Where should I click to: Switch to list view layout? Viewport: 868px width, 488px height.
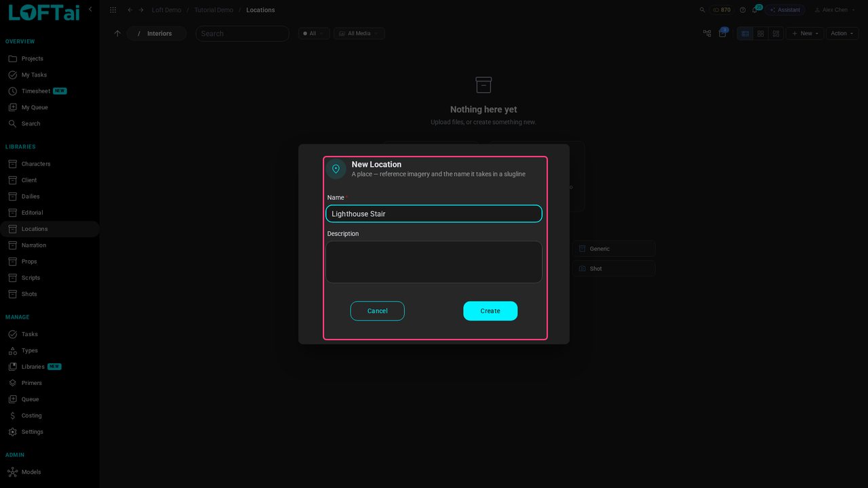click(745, 33)
